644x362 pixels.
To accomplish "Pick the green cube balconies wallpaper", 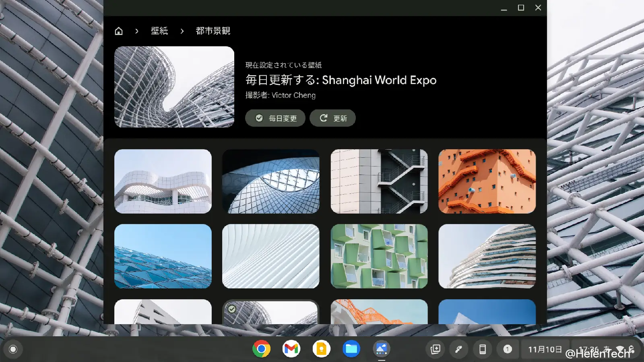I will coord(379,256).
